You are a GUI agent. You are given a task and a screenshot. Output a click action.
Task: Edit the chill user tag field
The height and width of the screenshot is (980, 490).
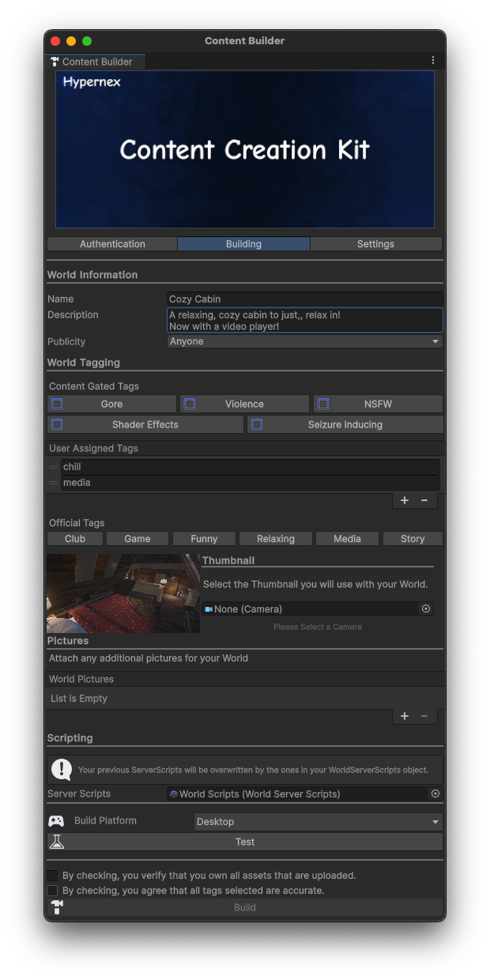point(251,467)
